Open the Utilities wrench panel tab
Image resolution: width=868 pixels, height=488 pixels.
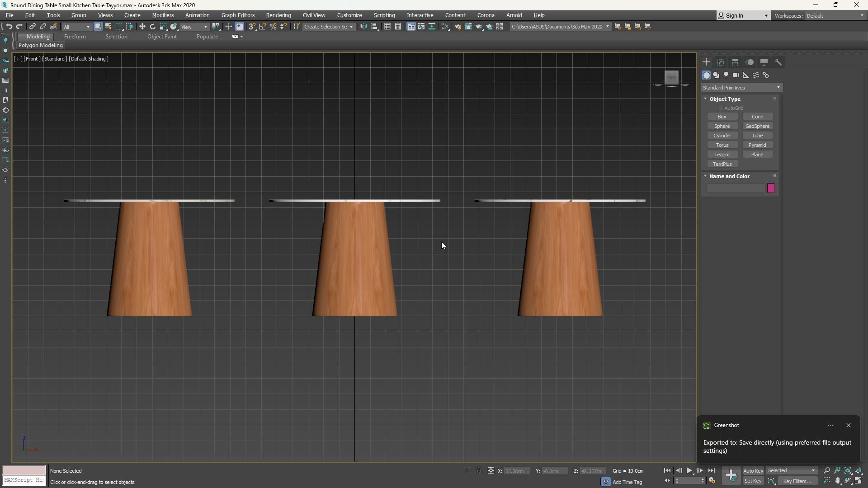[778, 62]
